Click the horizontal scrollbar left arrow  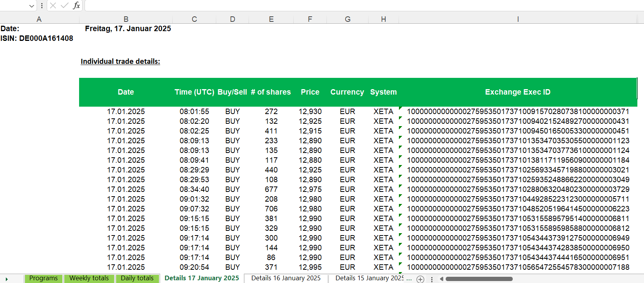(441, 279)
